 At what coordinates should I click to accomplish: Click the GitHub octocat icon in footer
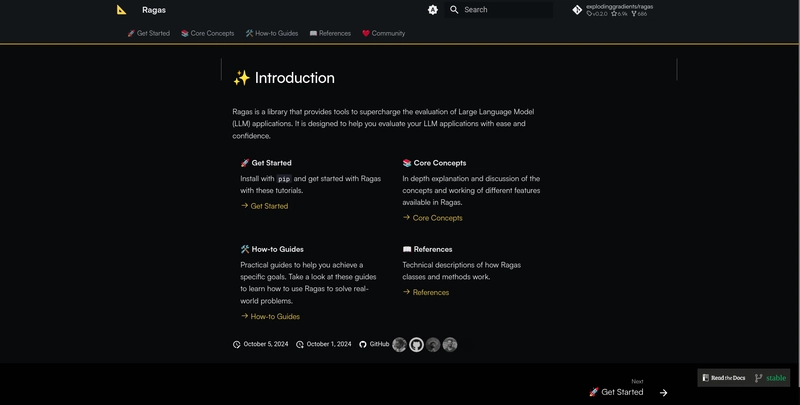(x=363, y=344)
